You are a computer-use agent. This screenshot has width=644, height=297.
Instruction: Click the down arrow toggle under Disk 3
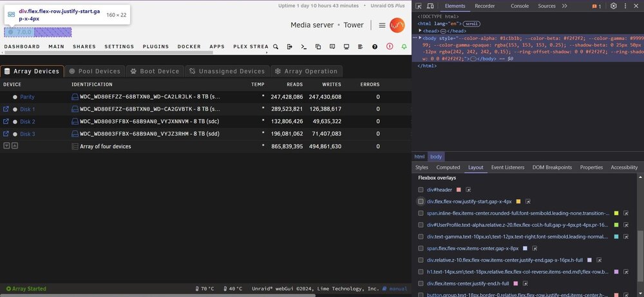6,146
